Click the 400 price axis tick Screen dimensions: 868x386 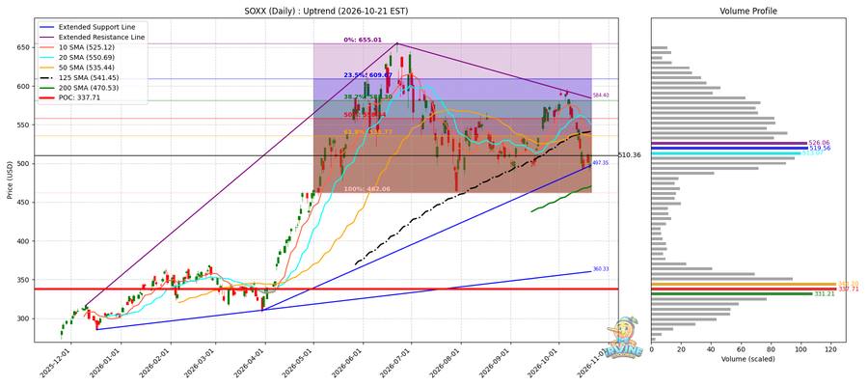(x=26, y=241)
